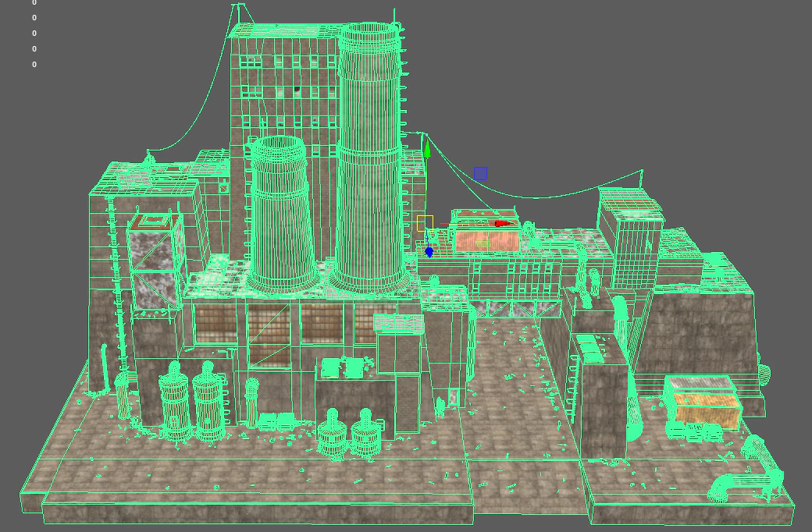This screenshot has height=532, width=812.
Task: Pick the yellow wooden crate building
Action: click(705, 403)
